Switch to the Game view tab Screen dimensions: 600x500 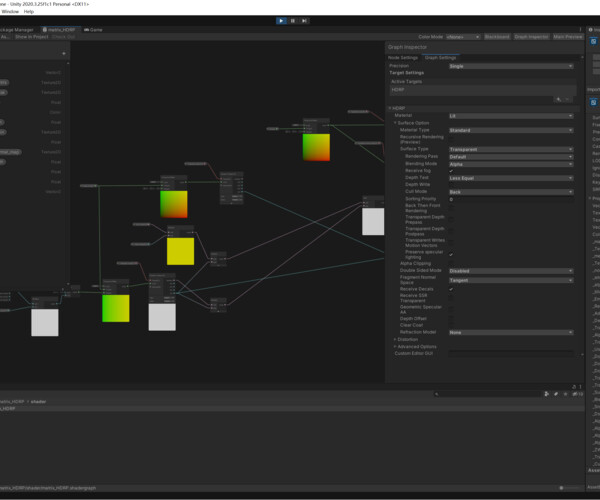pos(93,29)
